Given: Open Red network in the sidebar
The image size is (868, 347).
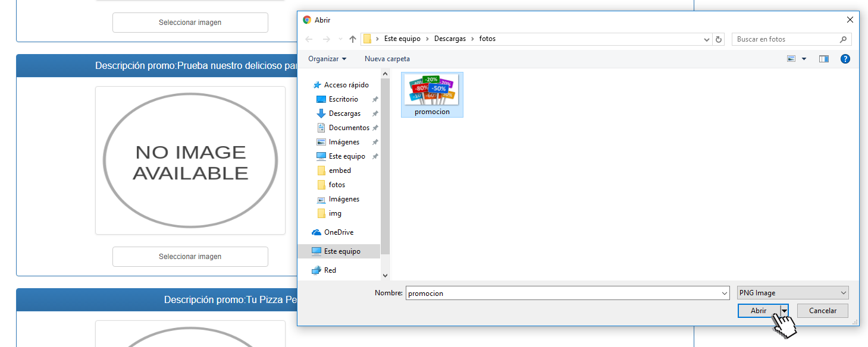Looking at the screenshot, I should pyautogui.click(x=330, y=270).
